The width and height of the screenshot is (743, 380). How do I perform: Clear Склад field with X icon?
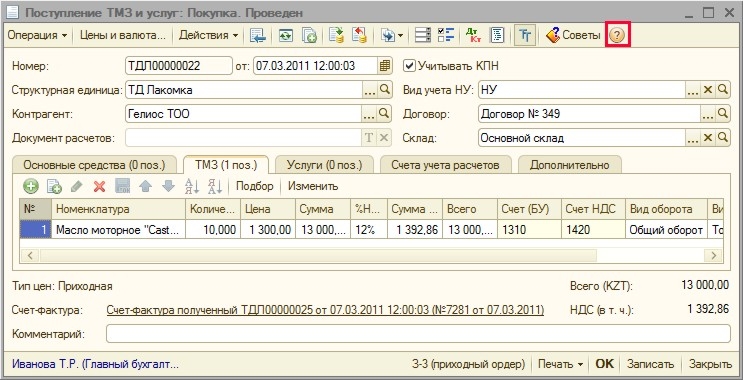708,138
